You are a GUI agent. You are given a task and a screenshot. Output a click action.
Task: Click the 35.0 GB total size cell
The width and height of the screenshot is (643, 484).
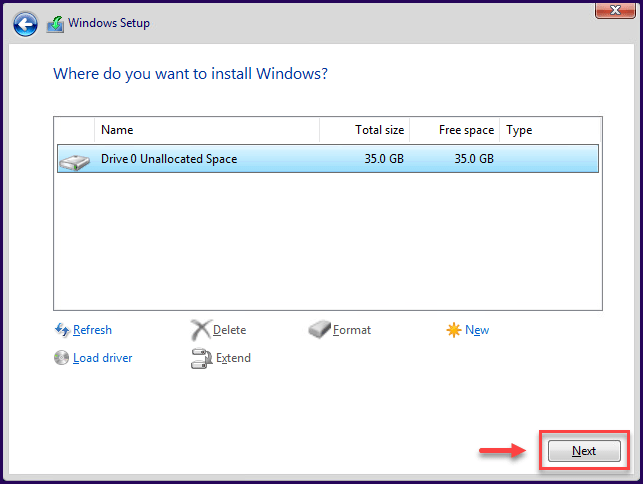pyautogui.click(x=384, y=159)
